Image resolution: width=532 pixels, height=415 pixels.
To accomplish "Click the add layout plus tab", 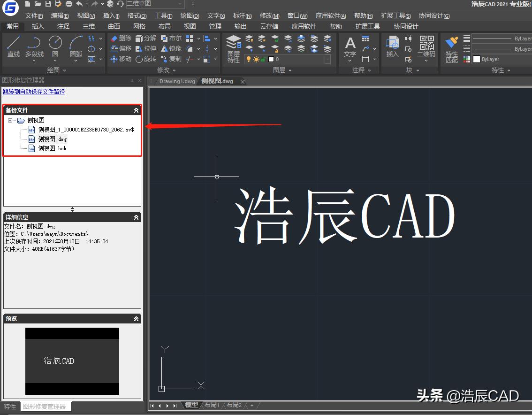I will click(x=252, y=405).
